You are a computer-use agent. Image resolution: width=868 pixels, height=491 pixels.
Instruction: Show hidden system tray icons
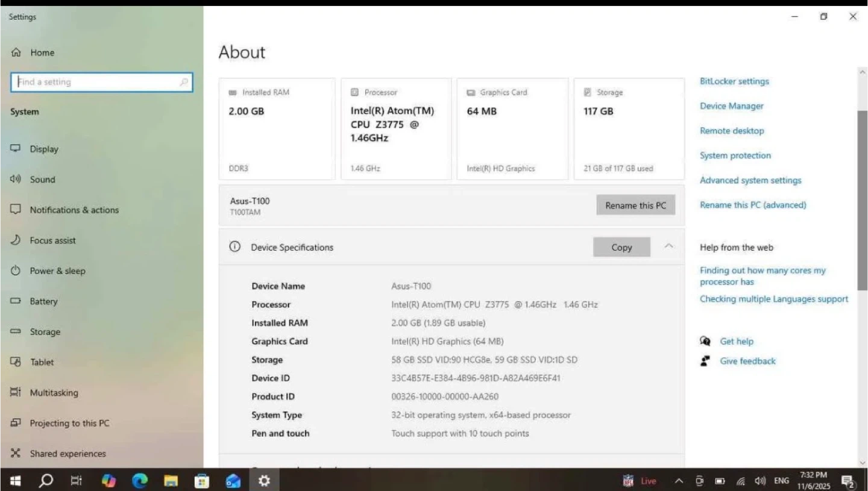point(679,481)
